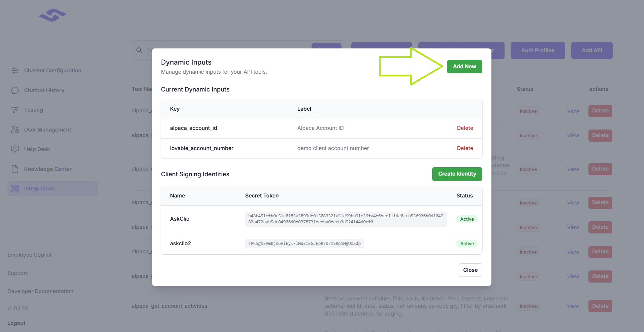Click the Help Desk chat icon
Image resolution: width=644 pixels, height=332 pixels.
tap(15, 149)
